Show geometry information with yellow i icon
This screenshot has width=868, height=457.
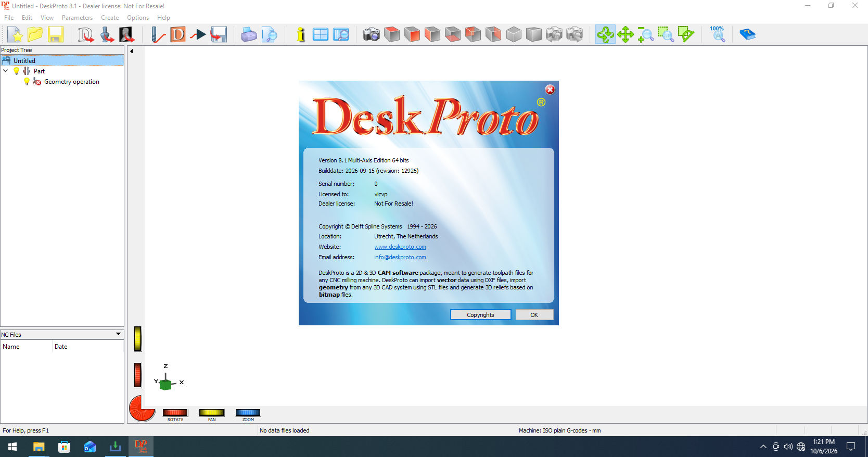coord(300,35)
